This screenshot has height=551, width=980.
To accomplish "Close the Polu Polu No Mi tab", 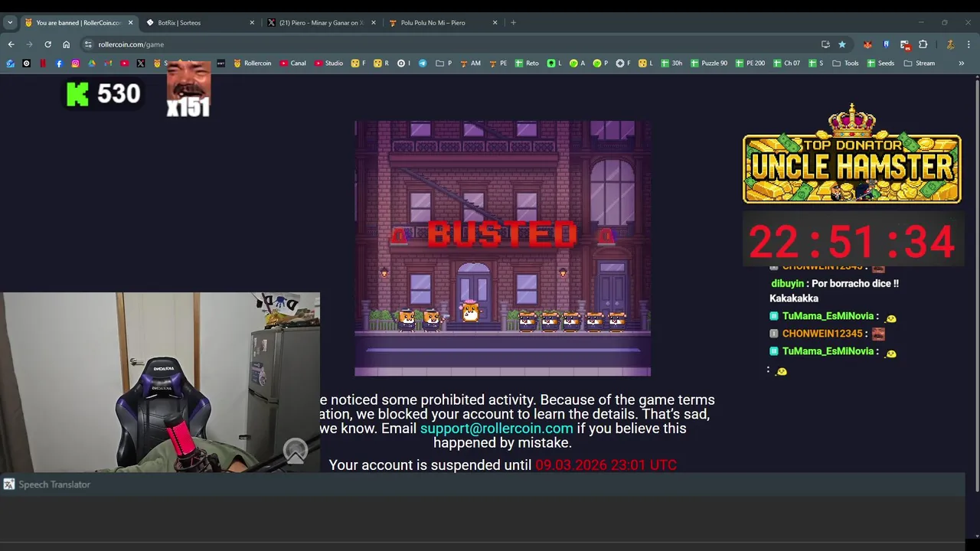I will (x=495, y=22).
